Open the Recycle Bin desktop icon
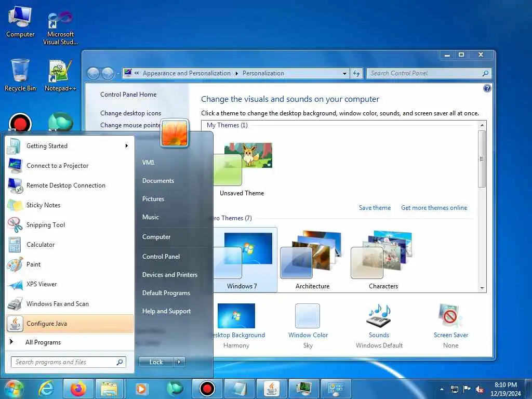 20,75
